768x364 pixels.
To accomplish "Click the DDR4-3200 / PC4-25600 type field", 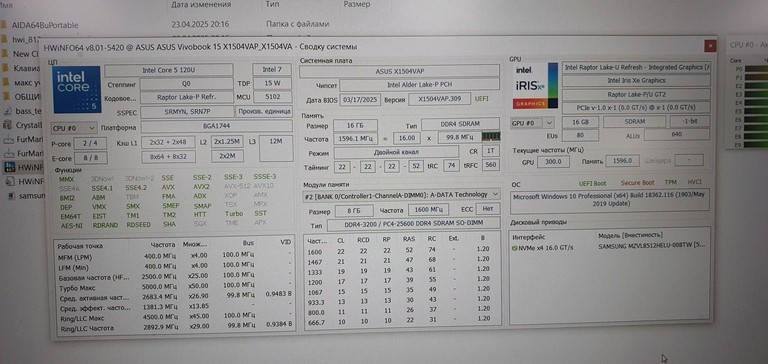I will pos(413,224).
